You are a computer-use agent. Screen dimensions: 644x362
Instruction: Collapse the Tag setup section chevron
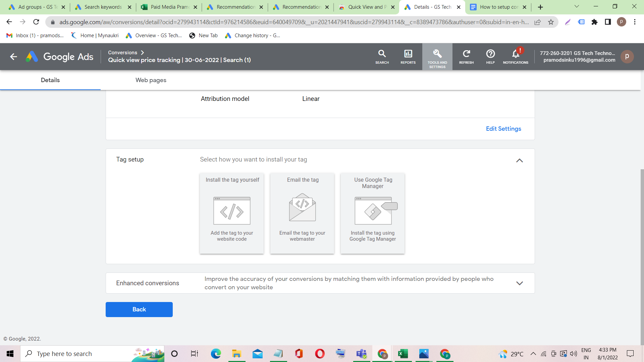click(519, 161)
